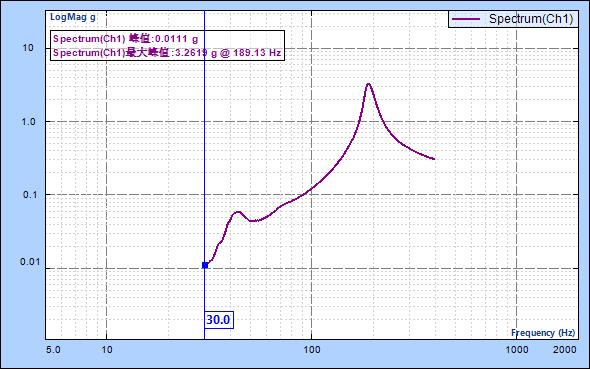
Task: Click the max peak 3.2619 g readout line
Action: pos(167,53)
